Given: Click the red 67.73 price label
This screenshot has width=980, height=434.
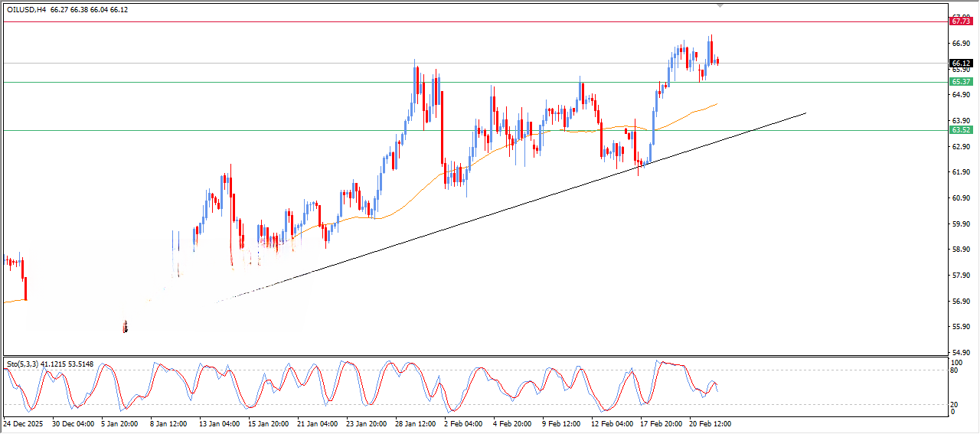Looking at the screenshot, I should (960, 21).
